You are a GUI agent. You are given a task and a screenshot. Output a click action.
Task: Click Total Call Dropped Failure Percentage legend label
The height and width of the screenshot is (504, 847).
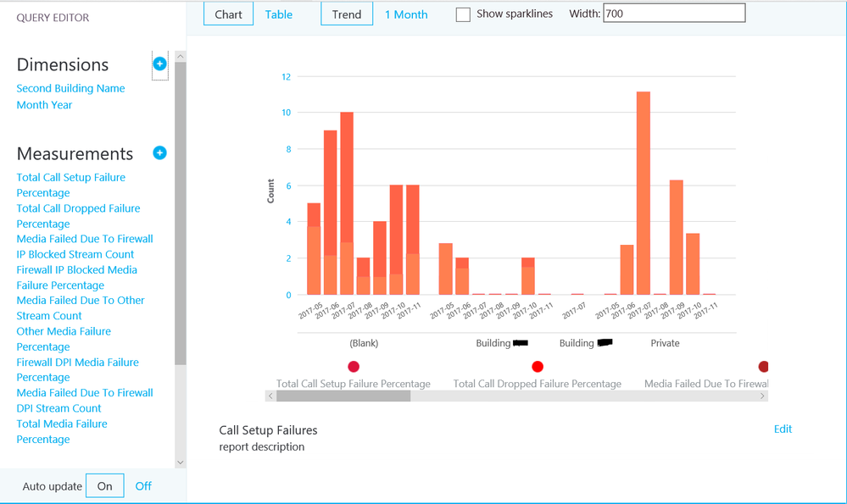pos(537,384)
